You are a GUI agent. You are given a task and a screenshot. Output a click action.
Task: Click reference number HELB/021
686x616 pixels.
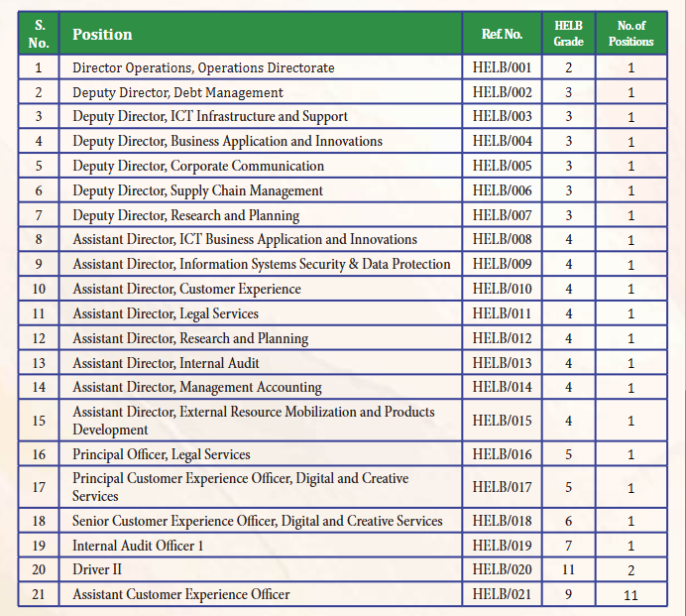tap(502, 595)
